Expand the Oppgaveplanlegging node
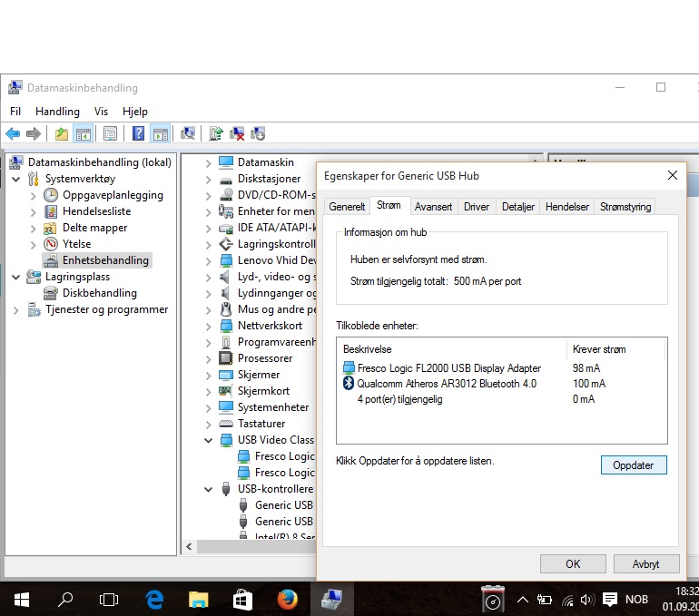The width and height of the screenshot is (699, 616). (33, 196)
